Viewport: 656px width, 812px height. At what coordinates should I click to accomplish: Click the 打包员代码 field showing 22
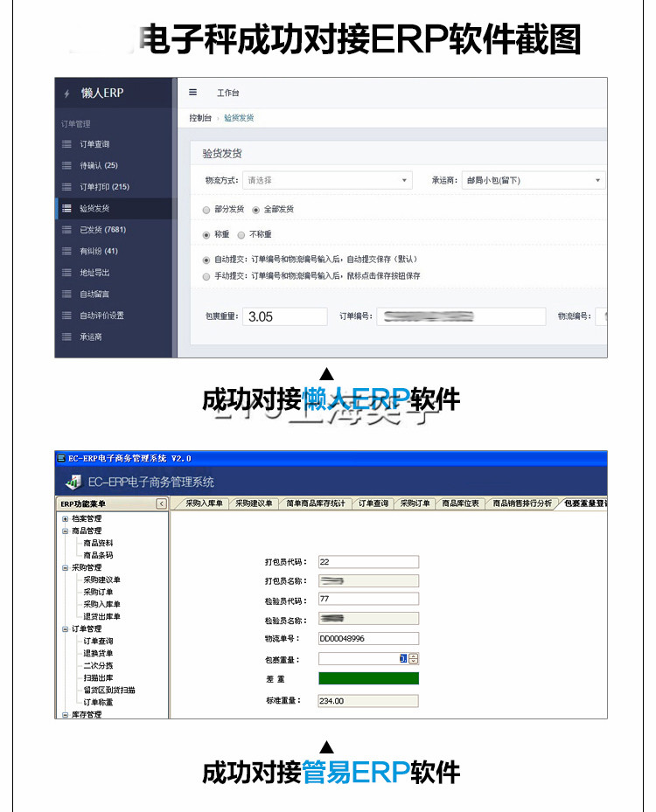coord(368,562)
